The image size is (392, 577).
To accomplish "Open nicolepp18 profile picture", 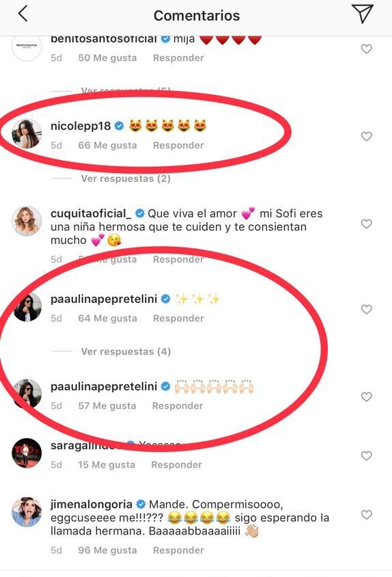I will [x=27, y=133].
